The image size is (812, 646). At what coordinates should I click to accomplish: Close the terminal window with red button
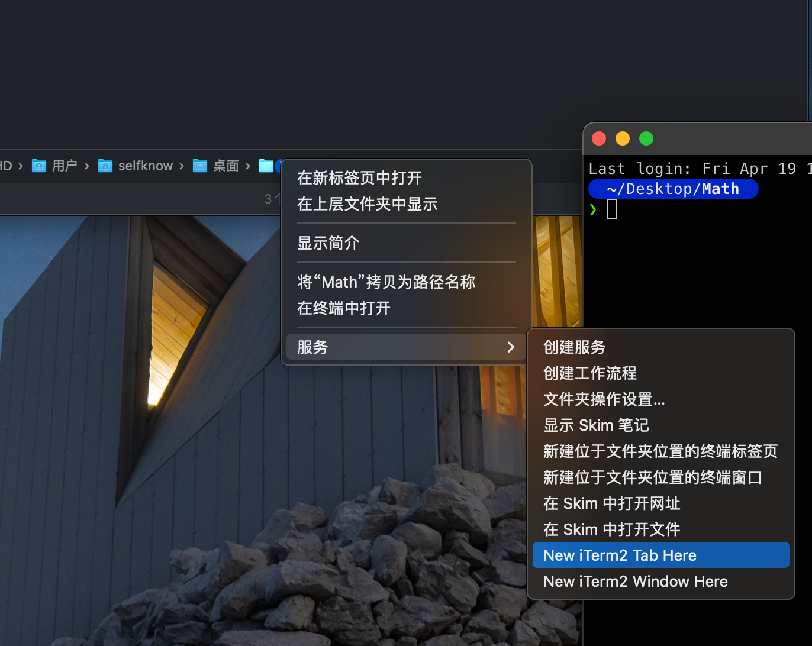point(599,138)
